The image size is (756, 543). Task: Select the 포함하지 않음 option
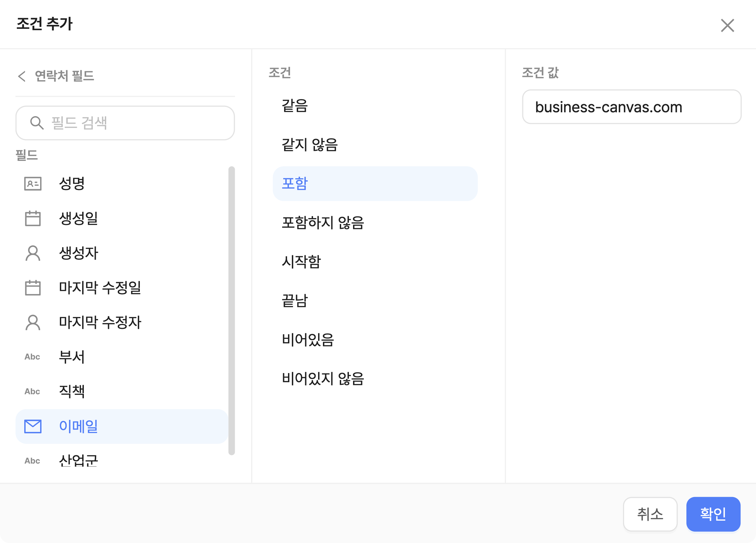point(323,223)
